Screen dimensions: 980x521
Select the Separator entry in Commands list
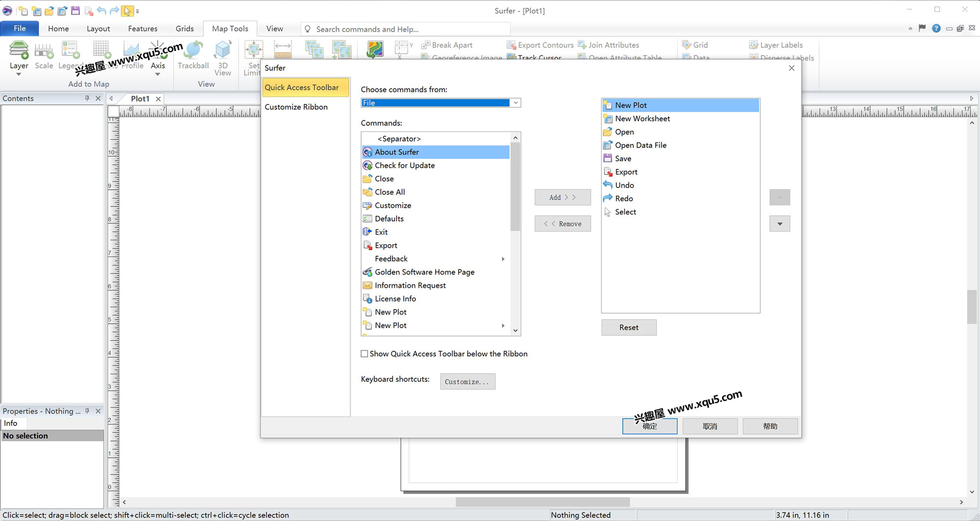pos(436,139)
